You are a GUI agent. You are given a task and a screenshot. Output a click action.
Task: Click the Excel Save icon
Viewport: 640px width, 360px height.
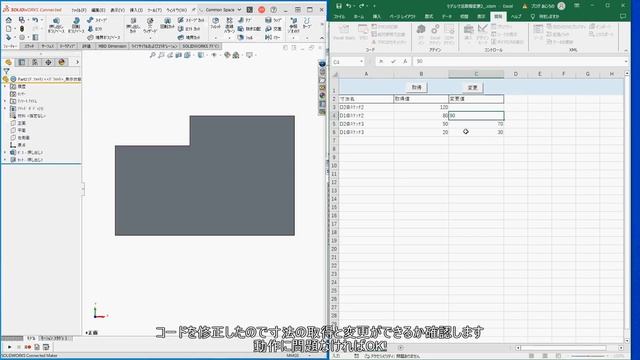pyautogui.click(x=339, y=6)
